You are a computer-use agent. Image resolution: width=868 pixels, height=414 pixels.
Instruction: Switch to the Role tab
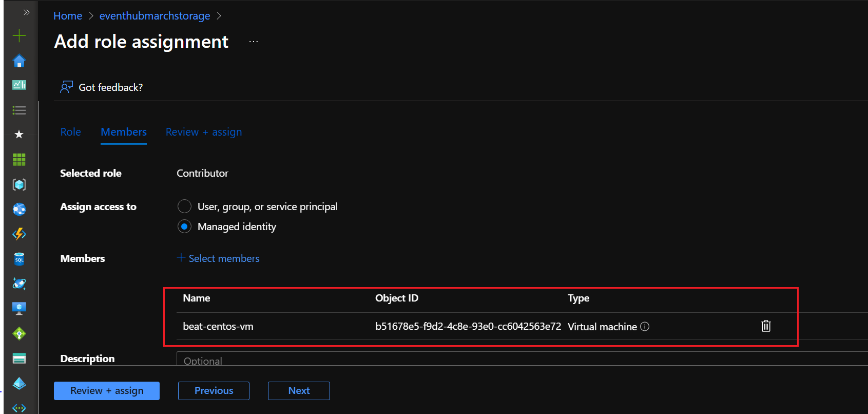coord(71,132)
